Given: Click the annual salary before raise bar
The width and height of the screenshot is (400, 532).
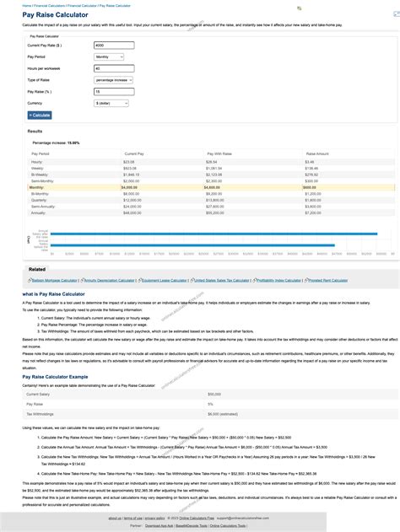Looking at the screenshot, I should (192, 245).
